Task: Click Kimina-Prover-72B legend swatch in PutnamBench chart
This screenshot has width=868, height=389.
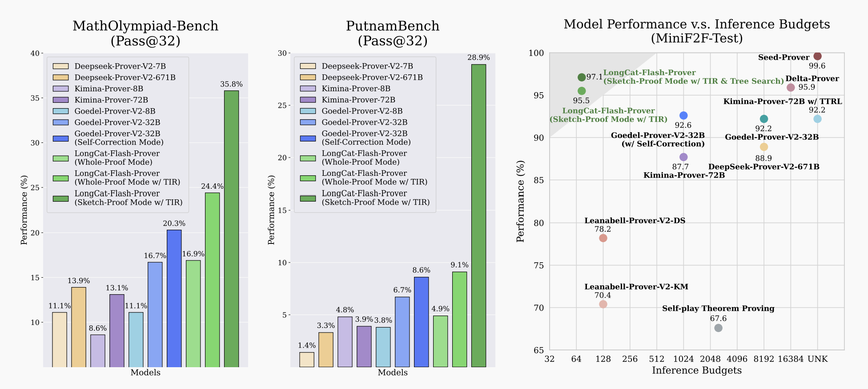Action: [x=308, y=100]
